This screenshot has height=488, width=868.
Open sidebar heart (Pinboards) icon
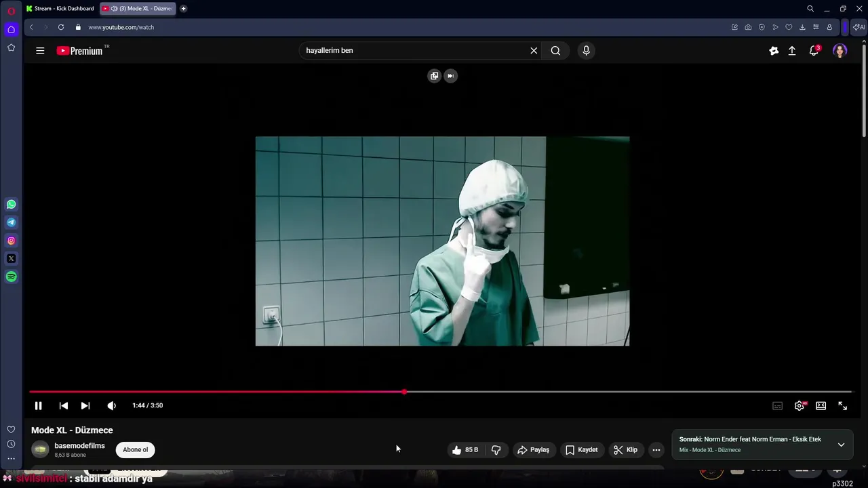[x=11, y=430]
